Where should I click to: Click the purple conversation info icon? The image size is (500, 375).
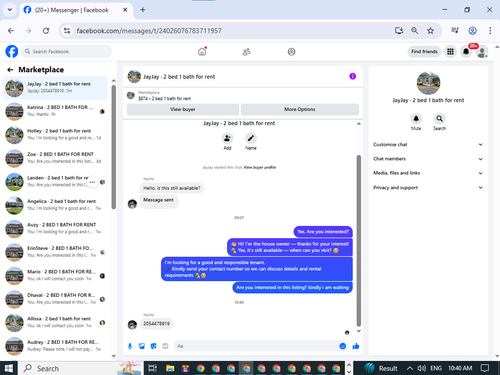coord(352,76)
